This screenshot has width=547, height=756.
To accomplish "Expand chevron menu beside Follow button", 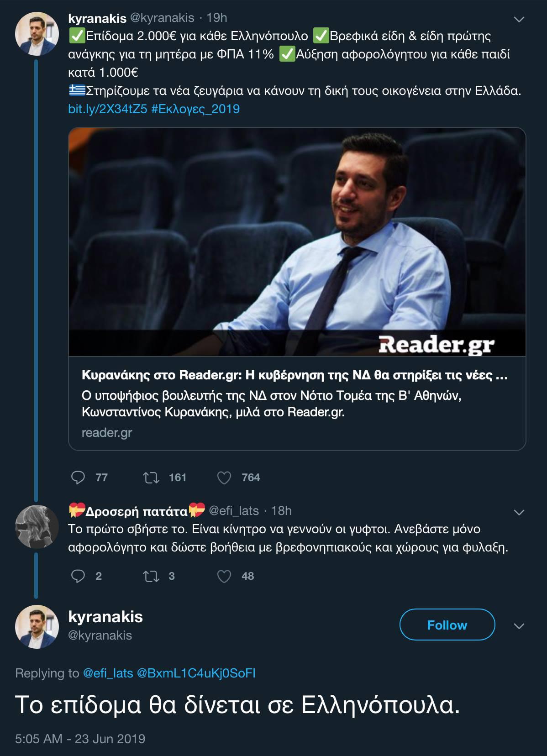I will point(519,626).
